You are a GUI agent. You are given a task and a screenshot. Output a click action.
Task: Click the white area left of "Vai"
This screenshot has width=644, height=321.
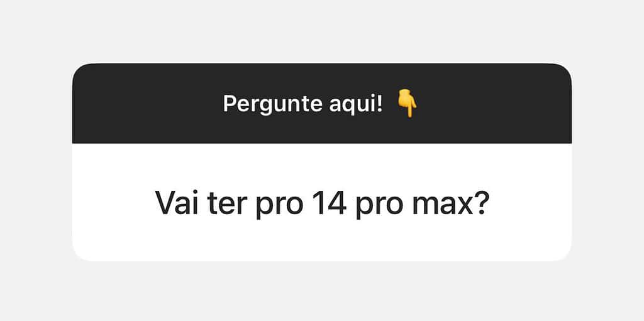[114, 202]
